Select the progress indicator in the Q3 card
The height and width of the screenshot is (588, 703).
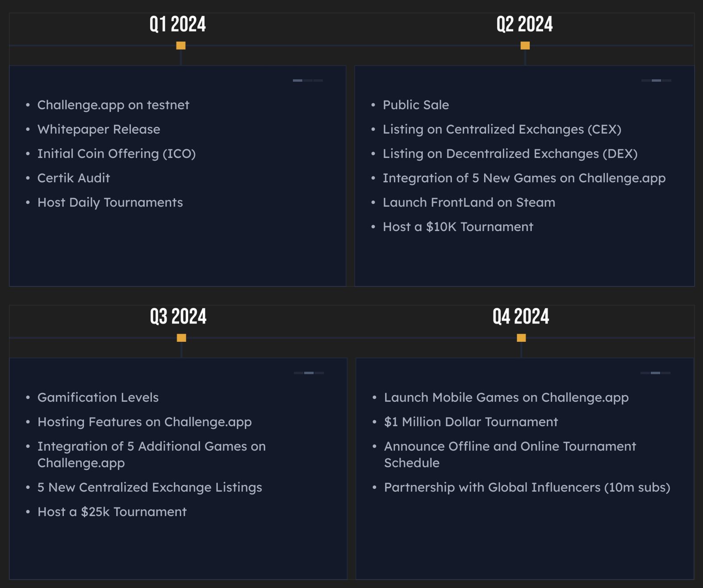click(309, 373)
